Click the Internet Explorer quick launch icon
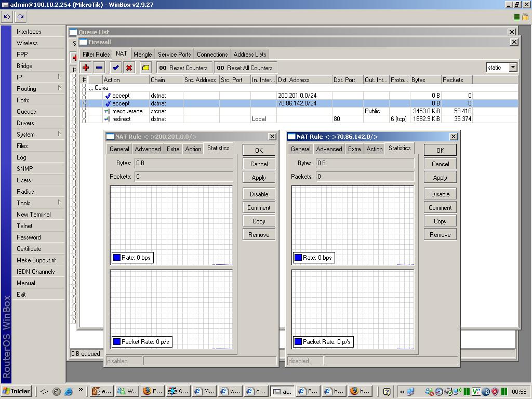 pos(68,392)
